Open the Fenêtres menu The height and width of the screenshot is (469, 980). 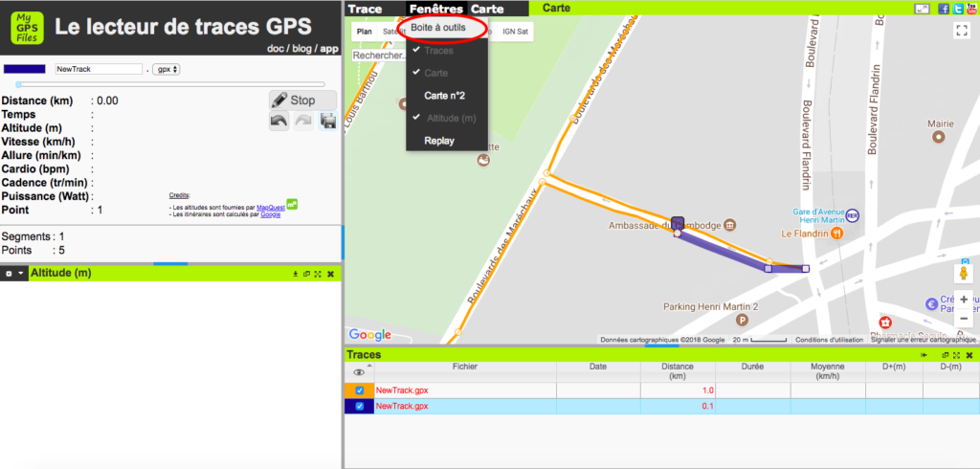tap(436, 9)
